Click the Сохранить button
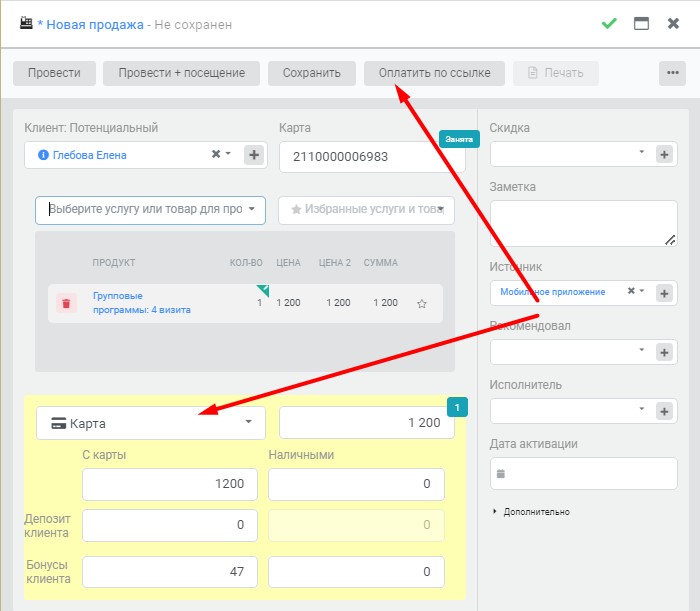The height and width of the screenshot is (611, 700). coord(312,73)
